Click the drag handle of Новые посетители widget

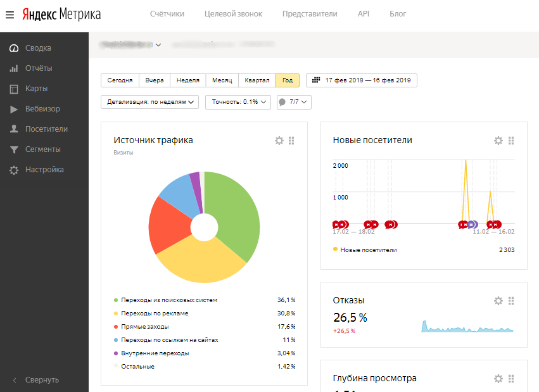click(511, 141)
